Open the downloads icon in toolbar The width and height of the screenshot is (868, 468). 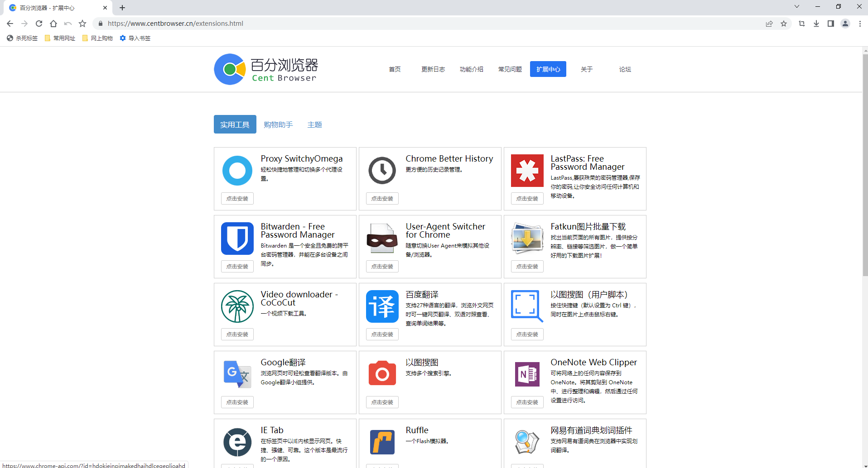(x=816, y=24)
